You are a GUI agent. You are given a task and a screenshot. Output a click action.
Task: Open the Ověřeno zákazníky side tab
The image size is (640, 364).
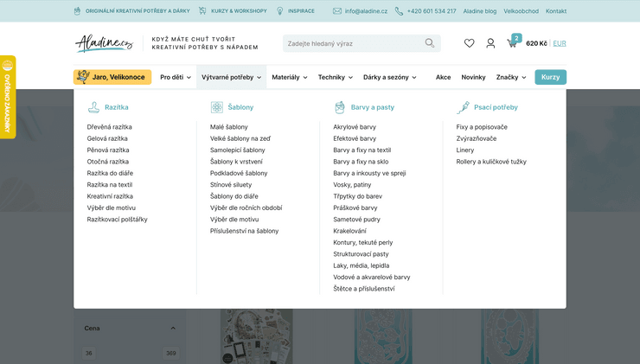tap(7, 97)
